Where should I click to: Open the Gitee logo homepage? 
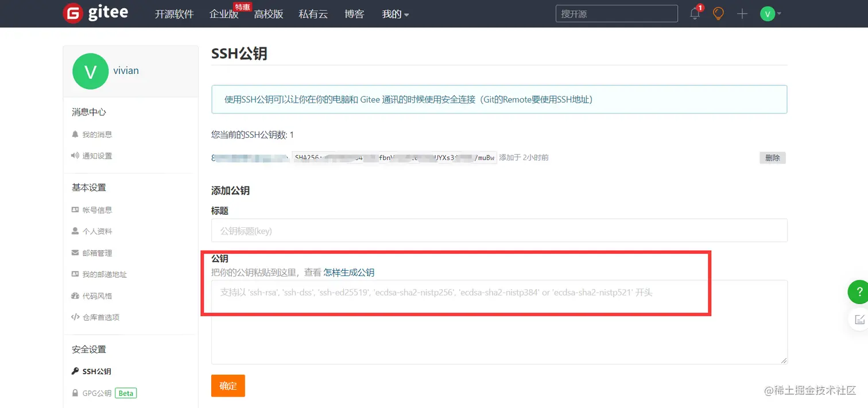(x=95, y=13)
